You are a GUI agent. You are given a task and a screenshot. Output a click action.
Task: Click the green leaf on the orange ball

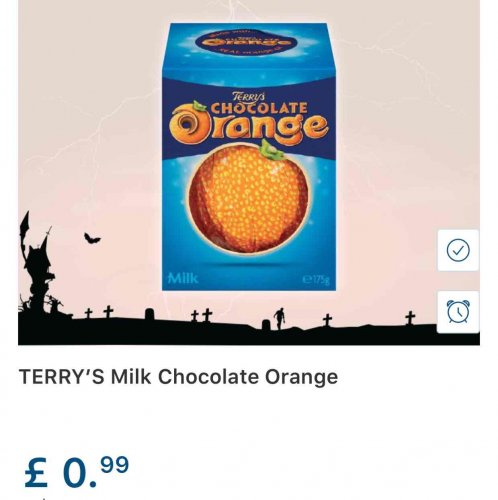click(x=272, y=150)
